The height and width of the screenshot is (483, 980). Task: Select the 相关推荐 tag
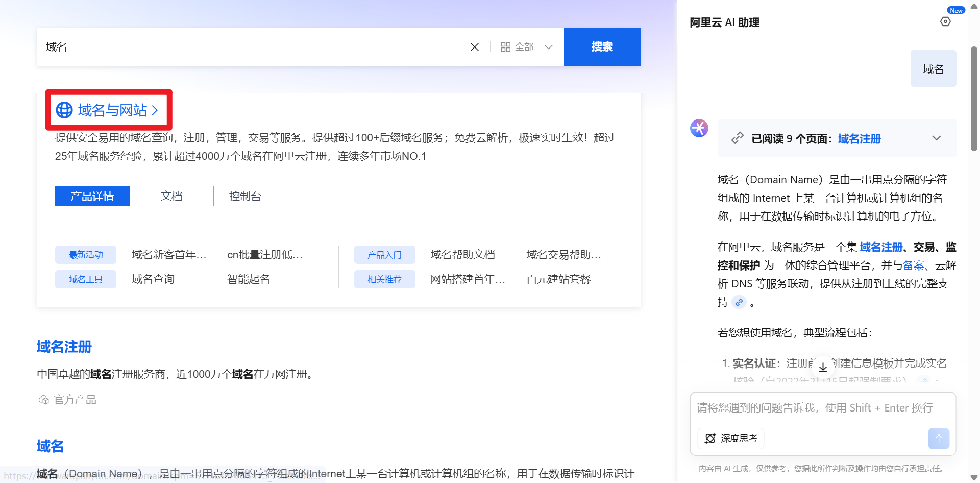tap(385, 279)
